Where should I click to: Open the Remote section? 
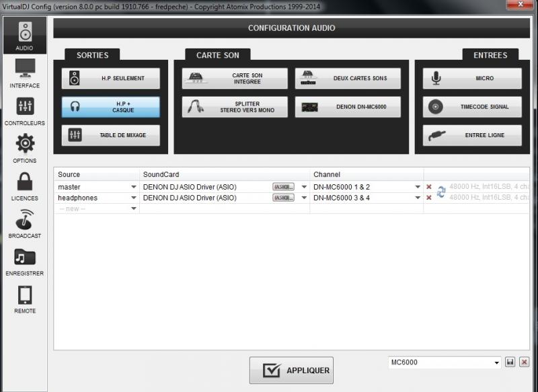click(x=25, y=299)
